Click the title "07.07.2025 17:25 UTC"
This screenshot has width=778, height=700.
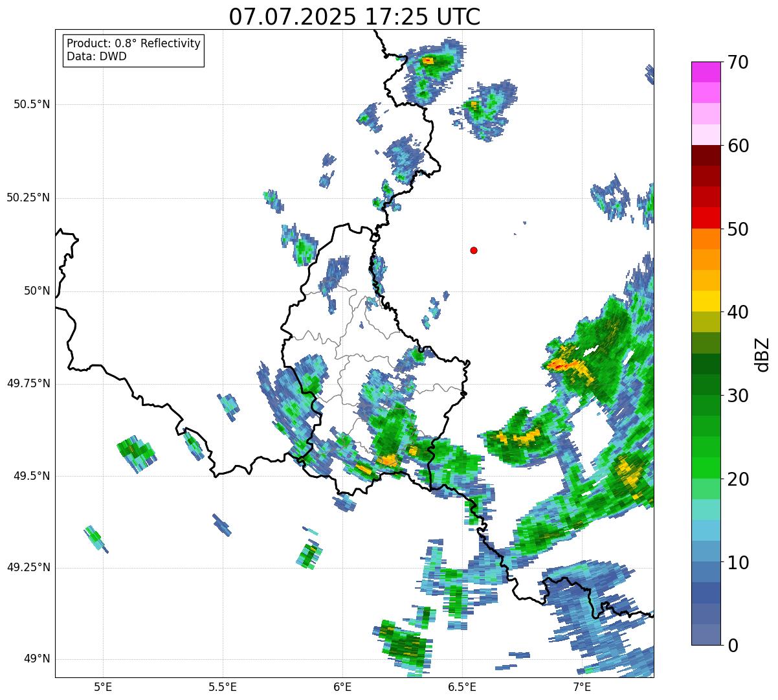tap(355, 17)
